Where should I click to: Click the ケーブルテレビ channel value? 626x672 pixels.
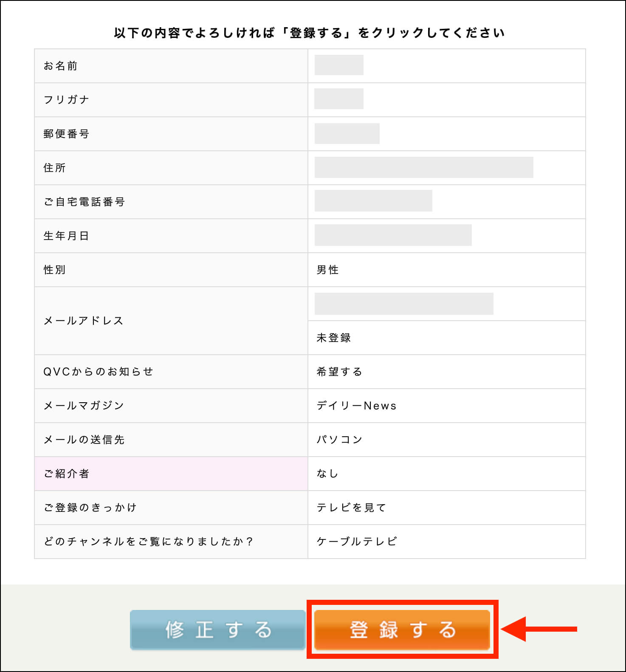coord(357,542)
